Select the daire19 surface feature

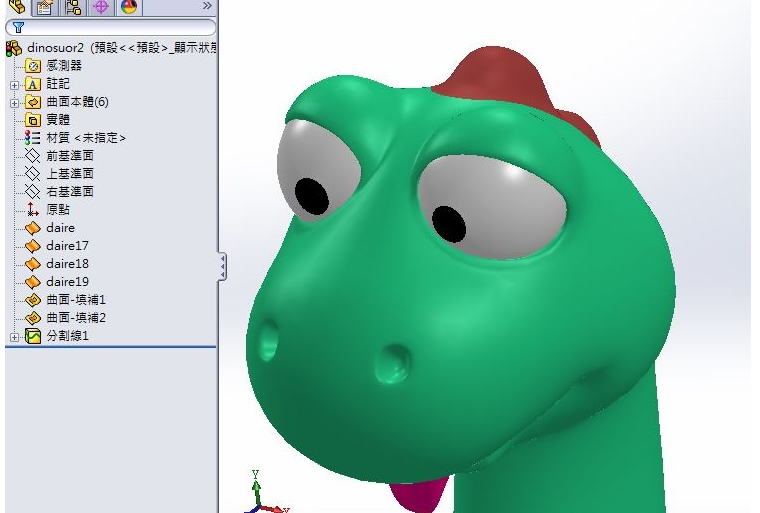67,282
